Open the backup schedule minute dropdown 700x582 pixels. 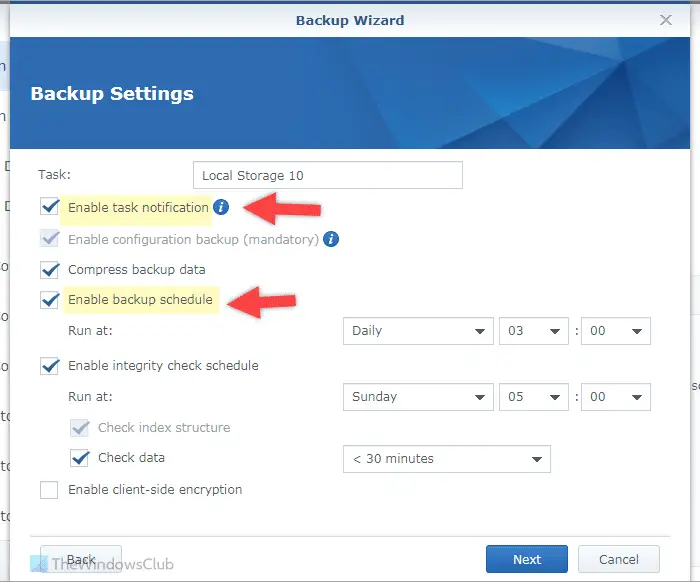coord(616,331)
